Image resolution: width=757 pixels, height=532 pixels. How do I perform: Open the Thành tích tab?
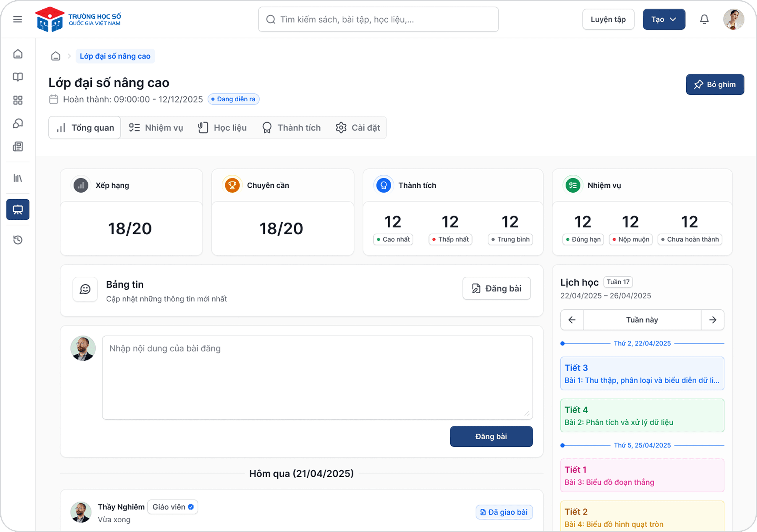click(292, 128)
